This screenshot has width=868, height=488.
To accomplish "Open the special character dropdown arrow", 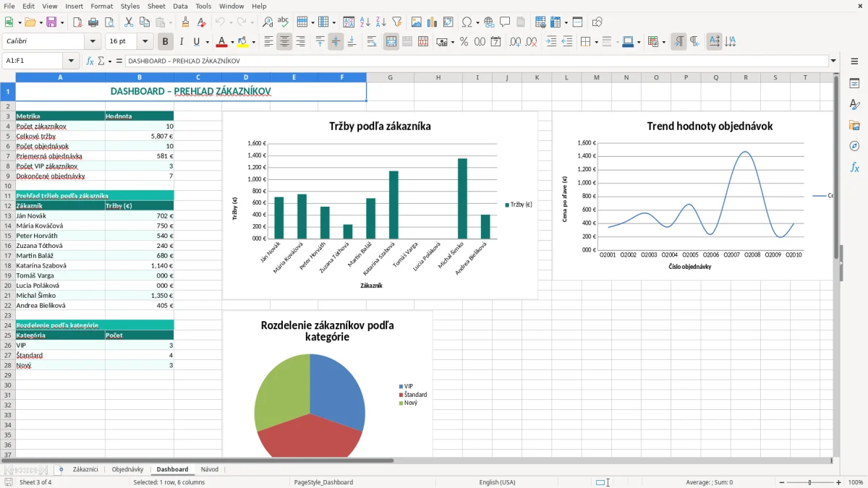I will point(477,22).
